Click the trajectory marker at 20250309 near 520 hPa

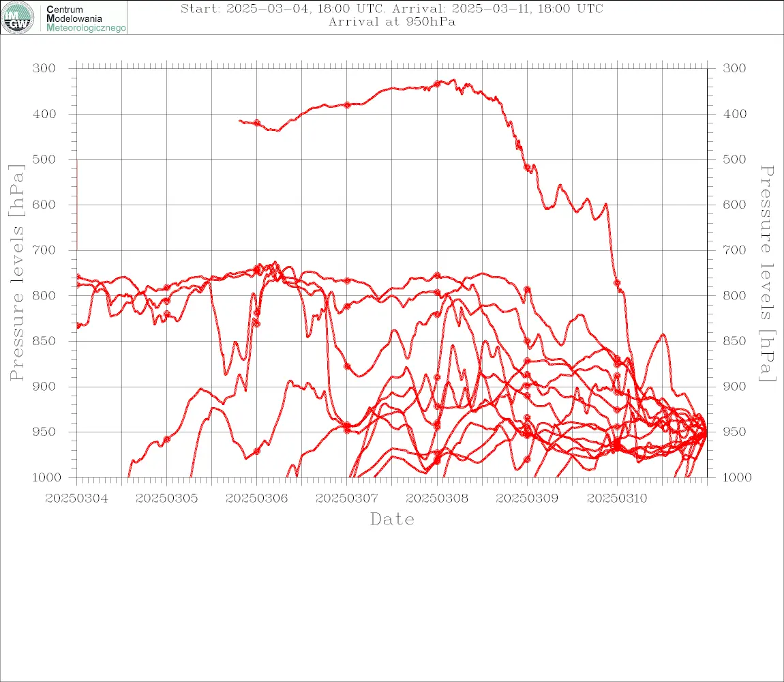(x=527, y=168)
